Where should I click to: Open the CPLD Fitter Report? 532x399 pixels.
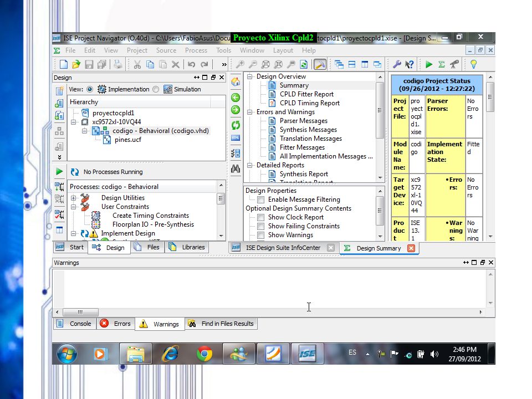tap(306, 94)
